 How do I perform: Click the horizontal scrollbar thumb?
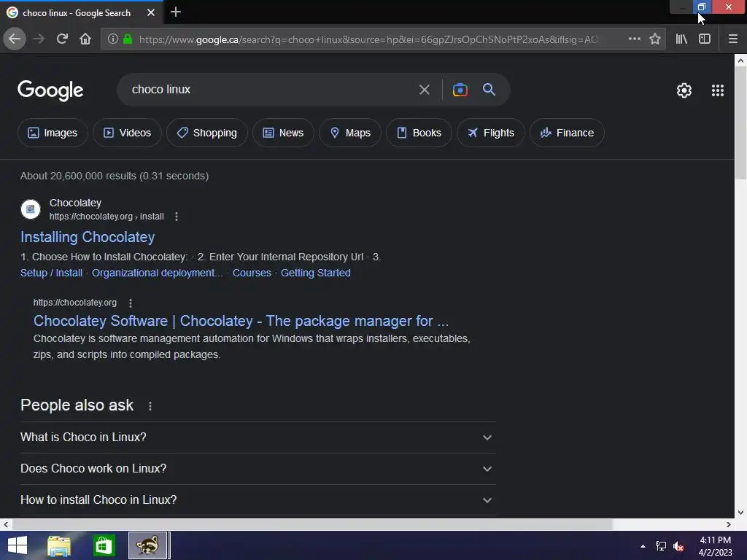(x=312, y=524)
